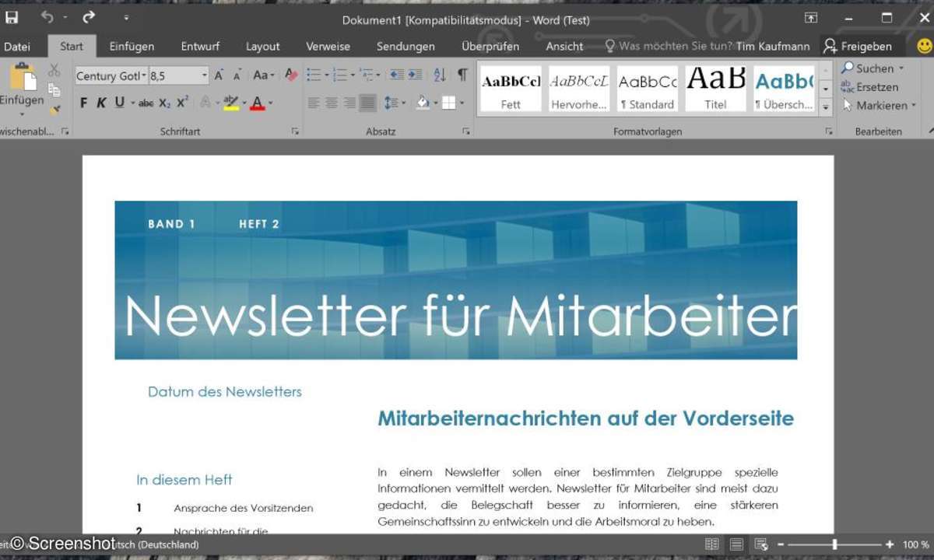934x560 pixels.
Task: Decrease the paragraph indent
Action: coord(397,75)
